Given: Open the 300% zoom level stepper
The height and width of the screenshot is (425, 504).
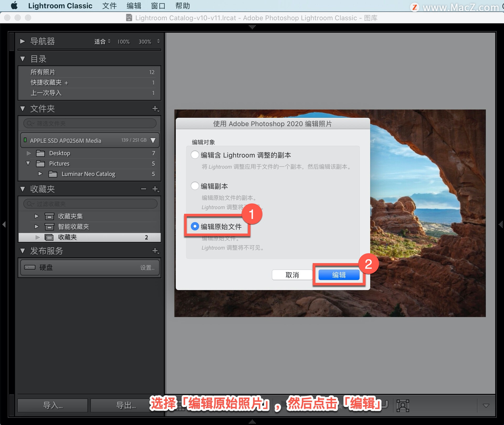Looking at the screenshot, I should tap(158, 41).
